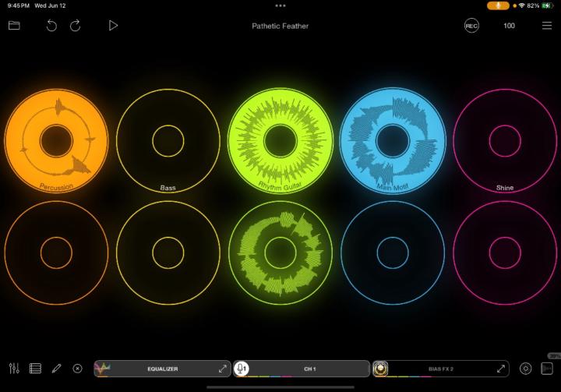The height and width of the screenshot is (392, 561).
Task: Tap the Wi-Fi status icon
Action: coord(521,5)
